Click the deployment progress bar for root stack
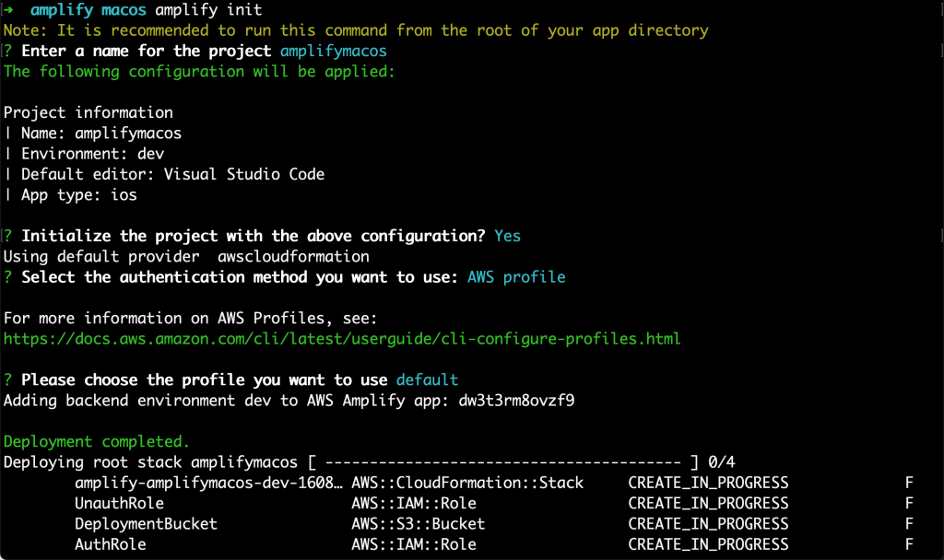This screenshot has height=560, width=944. 503,462
